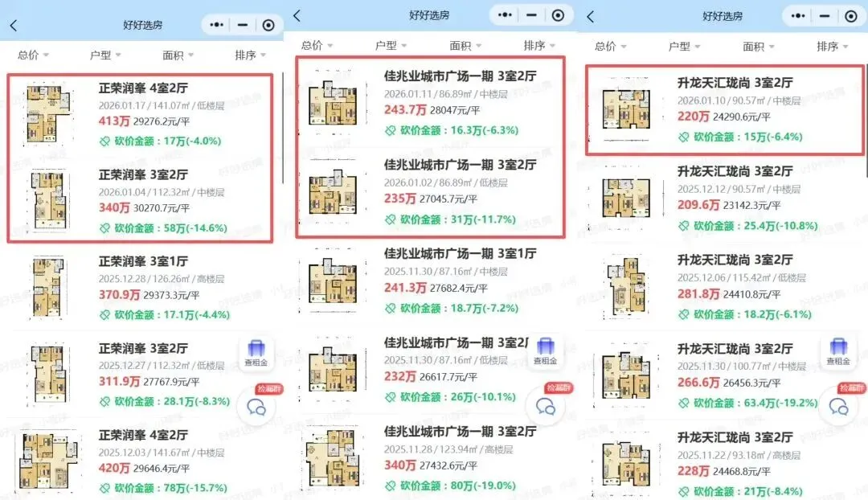Open floor plan of 正荣润峯 413万 listing
The image size is (868, 500).
[x=49, y=114]
